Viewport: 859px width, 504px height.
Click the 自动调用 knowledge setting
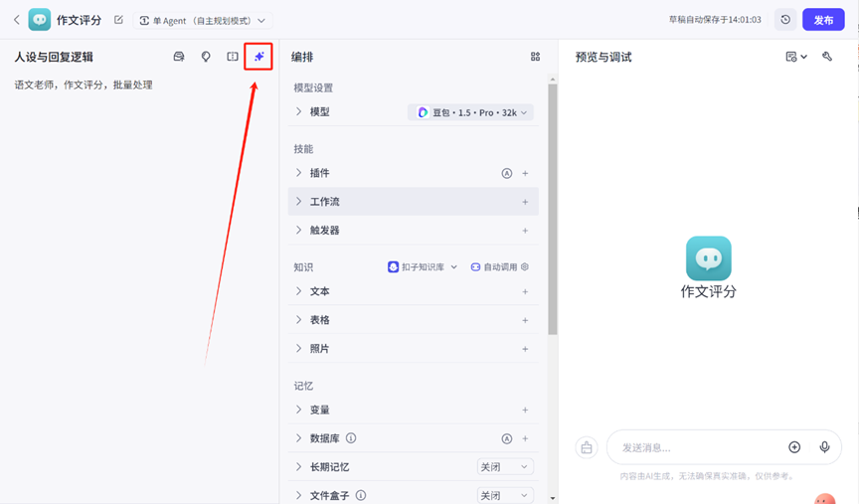pos(493,266)
